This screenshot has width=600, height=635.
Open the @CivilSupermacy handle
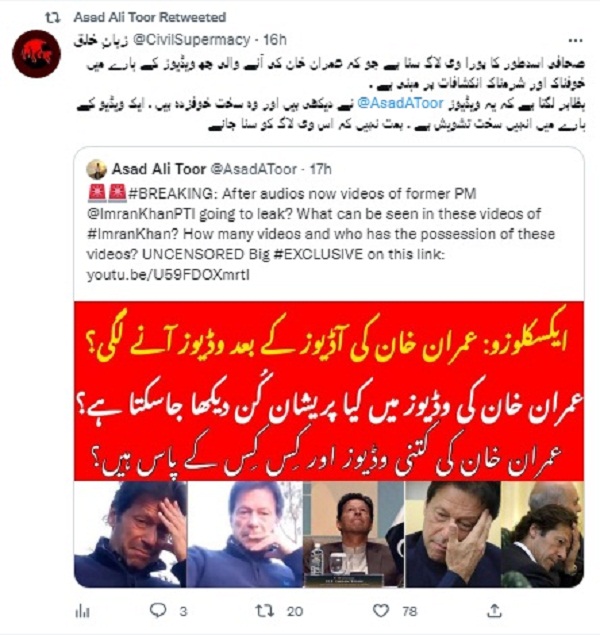click(x=191, y=40)
